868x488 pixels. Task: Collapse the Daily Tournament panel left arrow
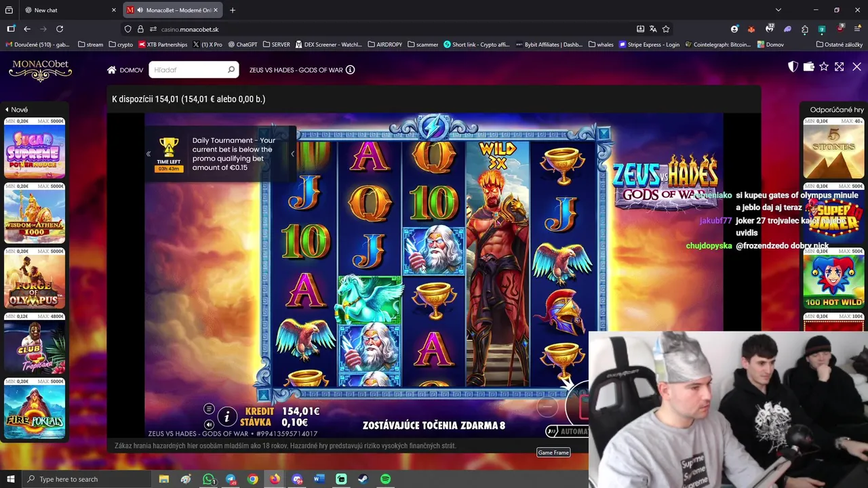click(149, 154)
